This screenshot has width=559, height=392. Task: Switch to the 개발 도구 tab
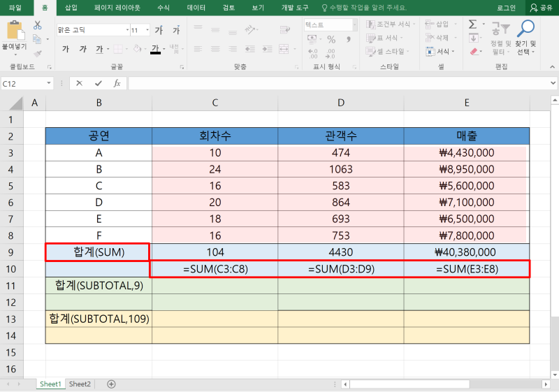coord(295,8)
